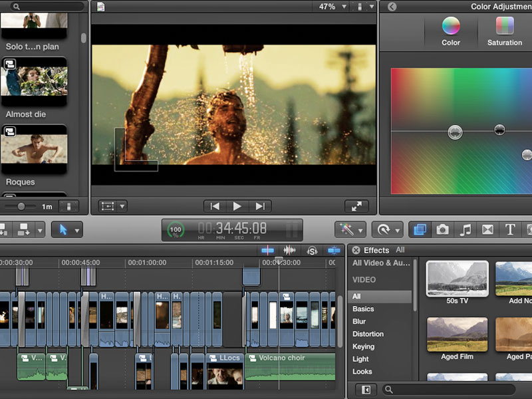The width and height of the screenshot is (532, 399).
Task: Expand the viewer display options arrow
Action: click(x=372, y=7)
